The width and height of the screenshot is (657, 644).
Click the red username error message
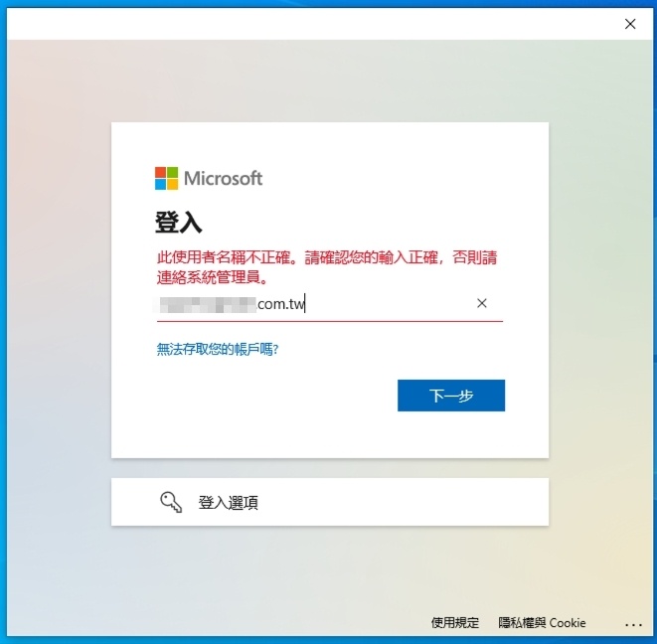tap(327, 267)
